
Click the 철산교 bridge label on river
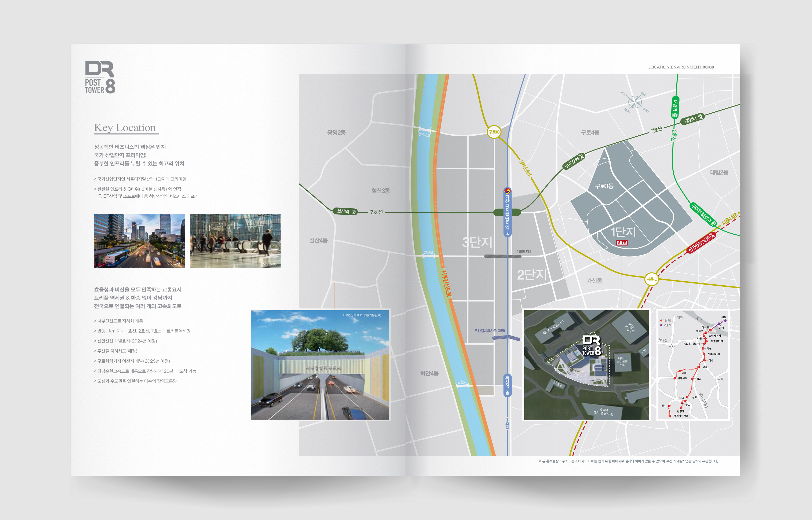tap(428, 252)
